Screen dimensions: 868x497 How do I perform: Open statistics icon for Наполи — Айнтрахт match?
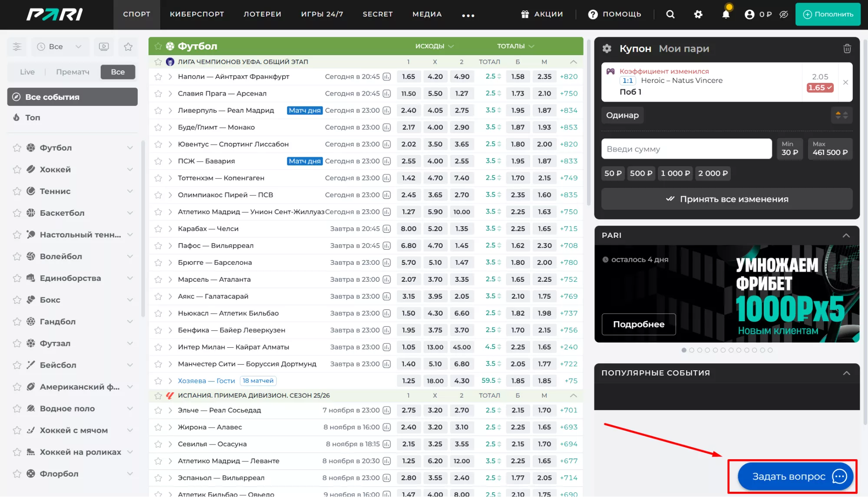point(387,77)
